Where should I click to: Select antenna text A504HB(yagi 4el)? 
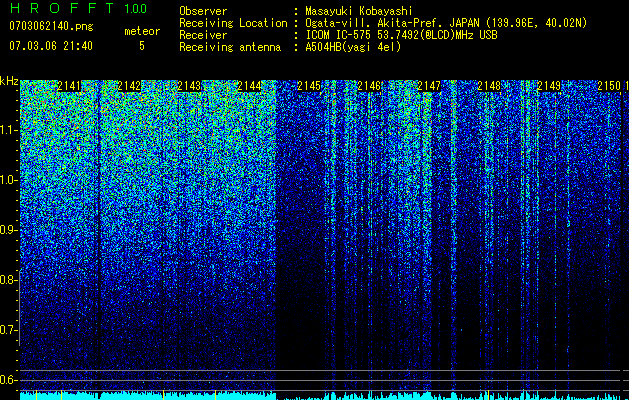(x=353, y=47)
